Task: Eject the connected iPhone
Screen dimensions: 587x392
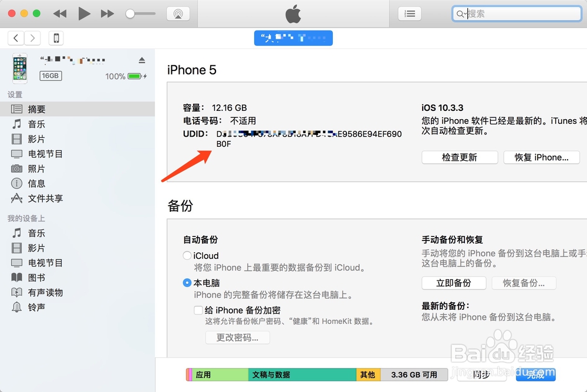Action: click(142, 60)
